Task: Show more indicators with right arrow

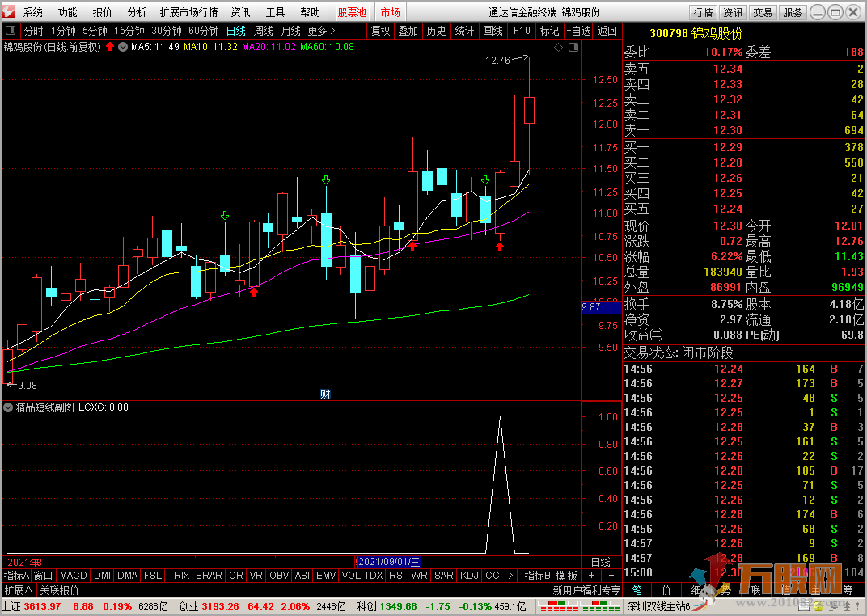Action: [510, 576]
